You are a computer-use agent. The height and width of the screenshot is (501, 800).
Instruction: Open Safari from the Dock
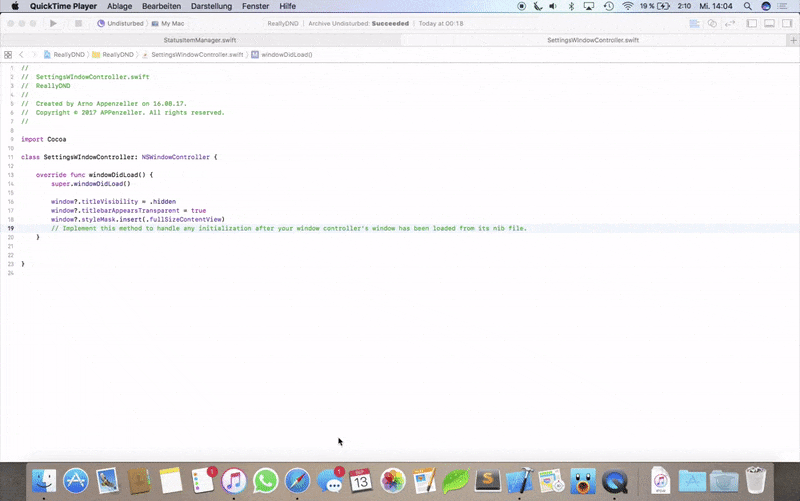pyautogui.click(x=297, y=482)
